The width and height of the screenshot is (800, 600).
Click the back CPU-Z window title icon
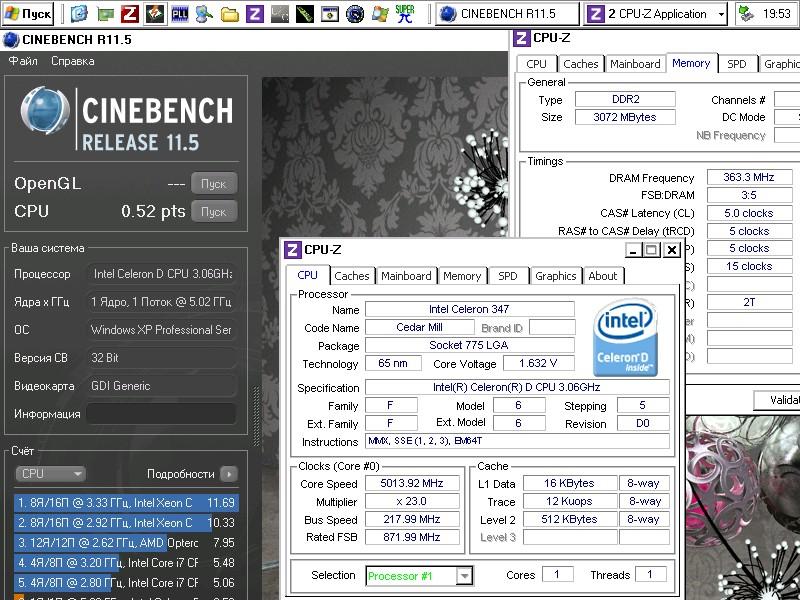tap(521, 38)
